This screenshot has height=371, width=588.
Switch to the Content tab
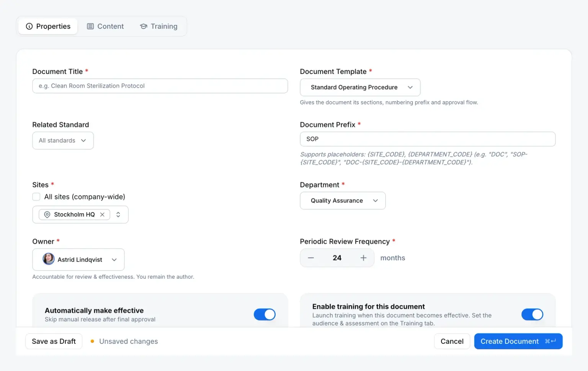tap(105, 26)
